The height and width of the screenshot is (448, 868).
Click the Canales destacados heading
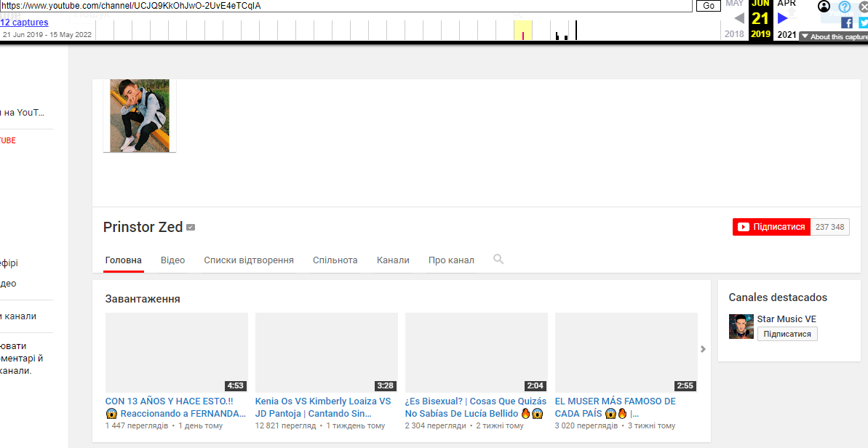(x=778, y=297)
